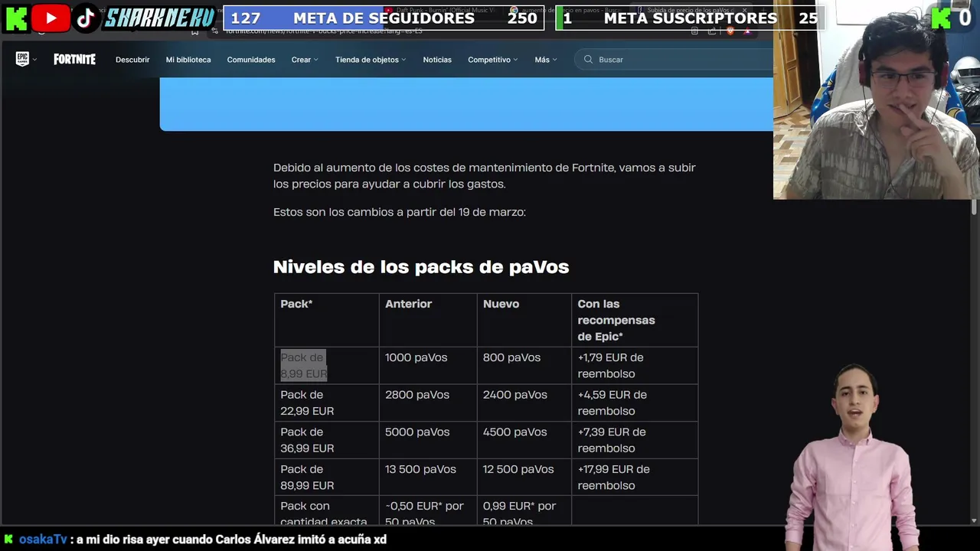980x551 pixels.
Task: Click the Epic Games logo
Action: tap(22, 59)
